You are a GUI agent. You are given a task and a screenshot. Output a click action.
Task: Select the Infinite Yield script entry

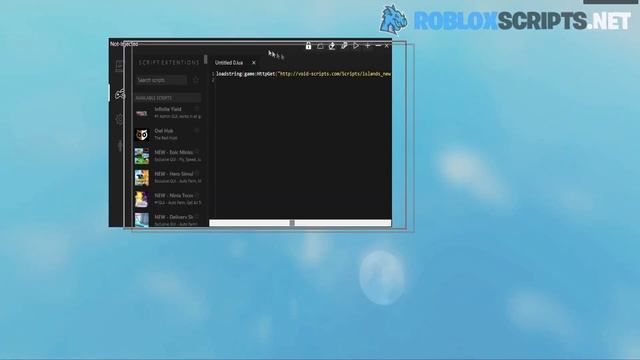tap(168, 113)
